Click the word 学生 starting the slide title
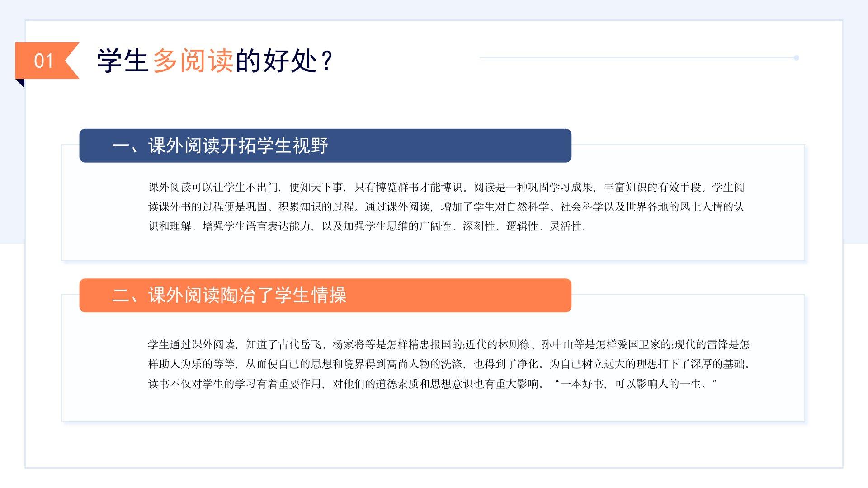This screenshot has width=868, height=488. [x=123, y=61]
